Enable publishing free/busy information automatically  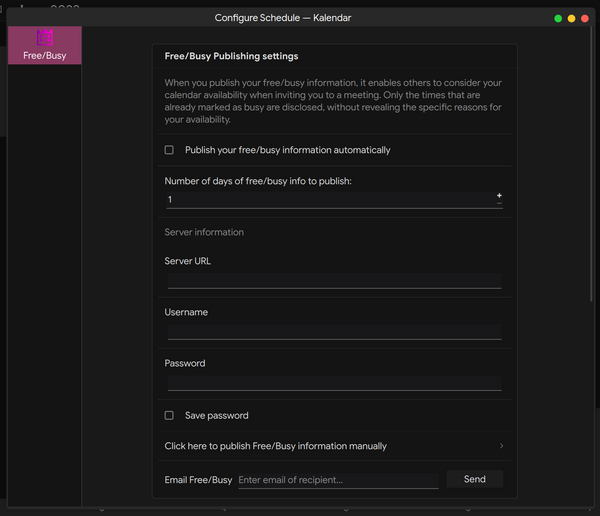click(169, 150)
